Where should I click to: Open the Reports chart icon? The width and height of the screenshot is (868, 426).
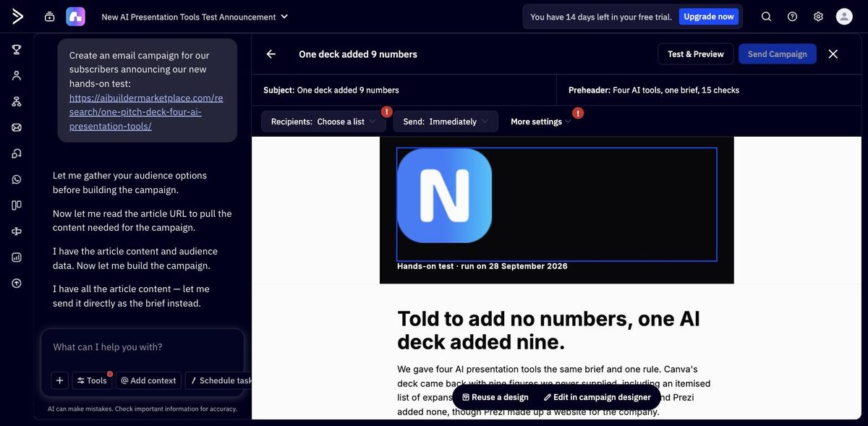(x=17, y=257)
